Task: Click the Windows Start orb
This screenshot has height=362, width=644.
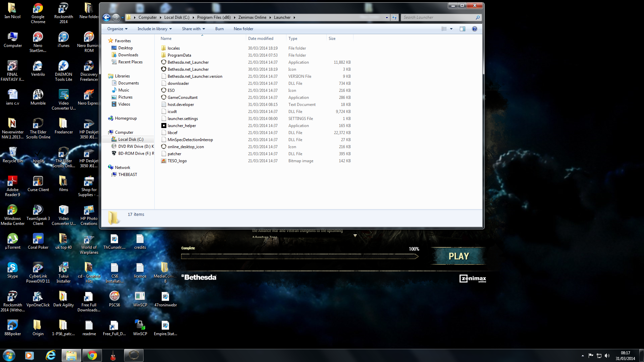Action: [9, 355]
